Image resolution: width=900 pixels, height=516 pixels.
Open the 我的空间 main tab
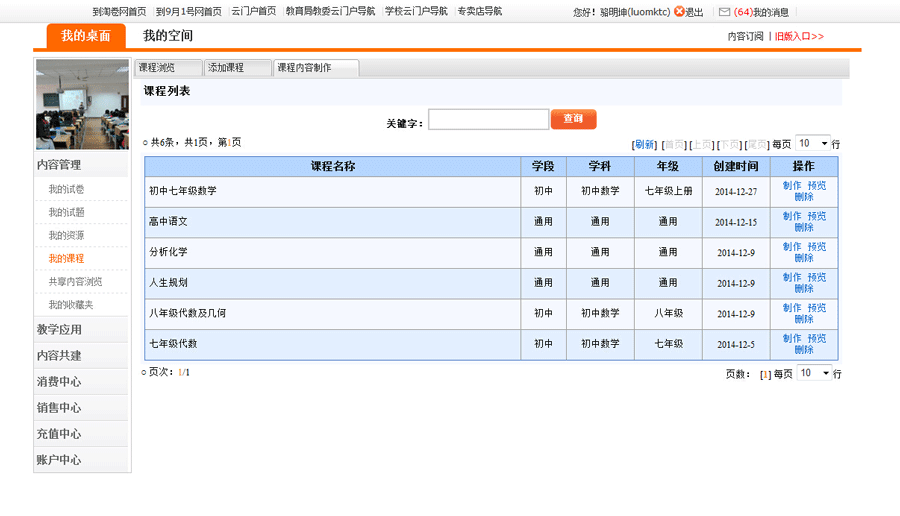coord(167,36)
